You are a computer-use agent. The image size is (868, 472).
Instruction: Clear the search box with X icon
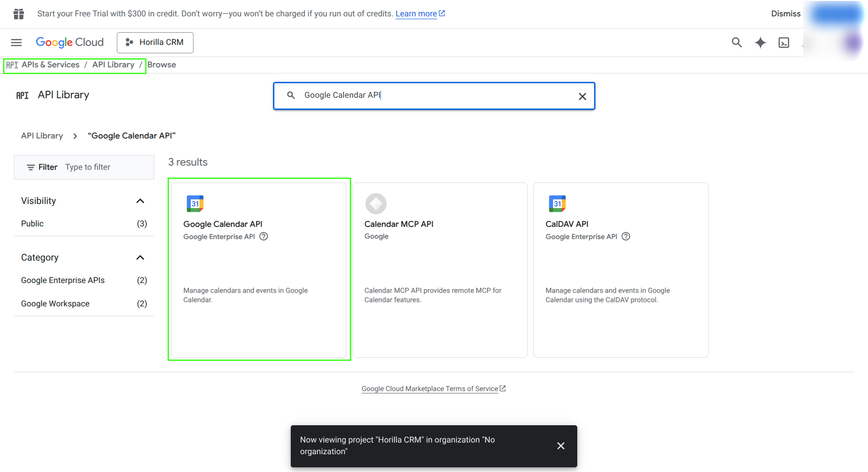pos(582,96)
